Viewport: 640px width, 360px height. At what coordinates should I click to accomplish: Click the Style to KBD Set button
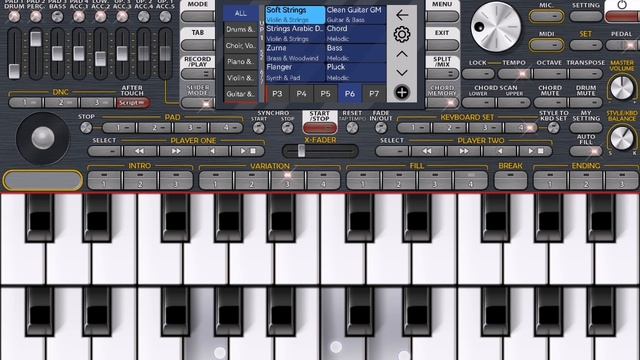553,128
